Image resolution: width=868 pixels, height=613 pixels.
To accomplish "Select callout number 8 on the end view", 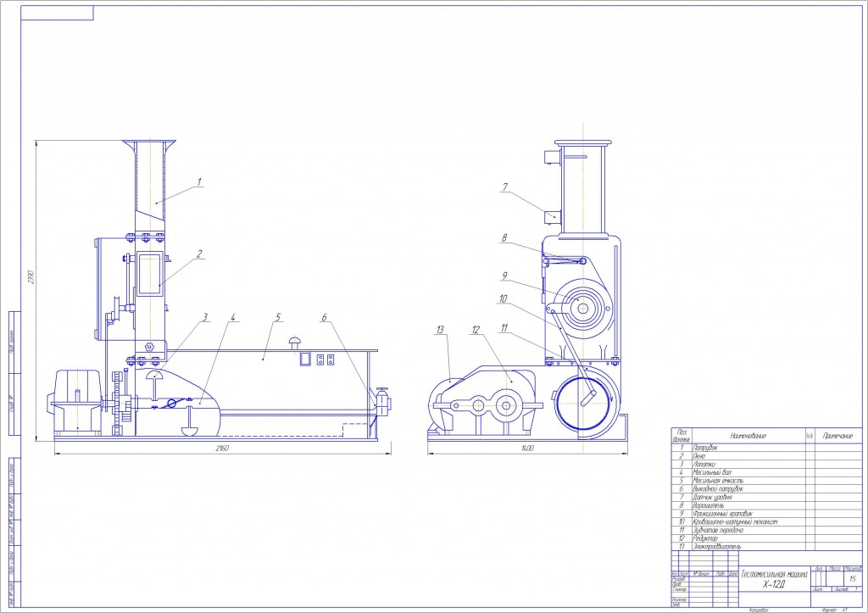I will click(504, 238).
